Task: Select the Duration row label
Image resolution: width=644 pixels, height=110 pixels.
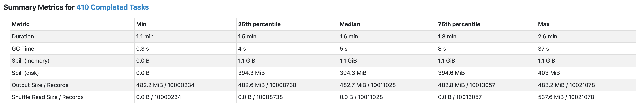Action: coord(23,36)
